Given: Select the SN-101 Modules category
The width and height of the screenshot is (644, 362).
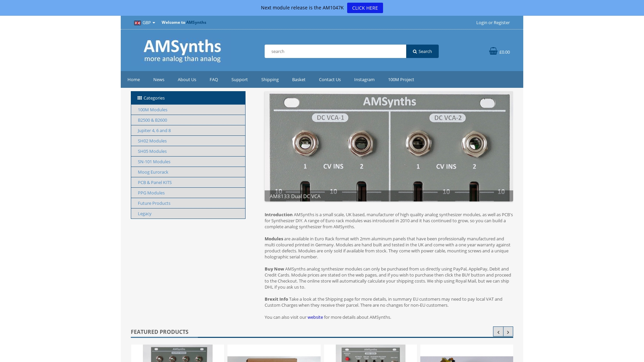Looking at the screenshot, I should coord(188,162).
